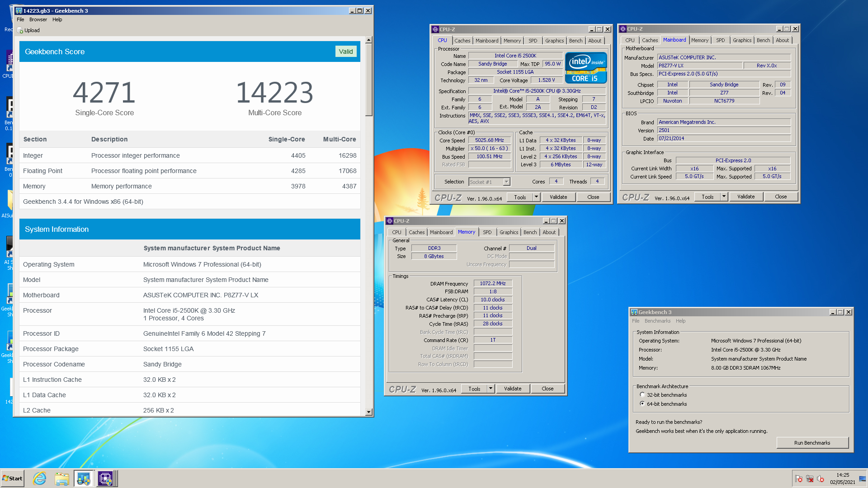
Task: Click the Single-Core Score 4271
Action: [x=104, y=93]
